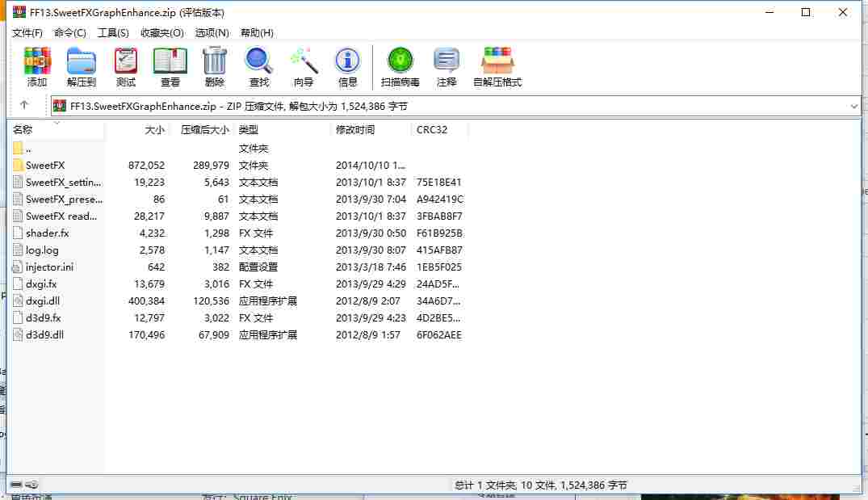Open the File (文件) menu
The image size is (868, 500).
coord(27,32)
